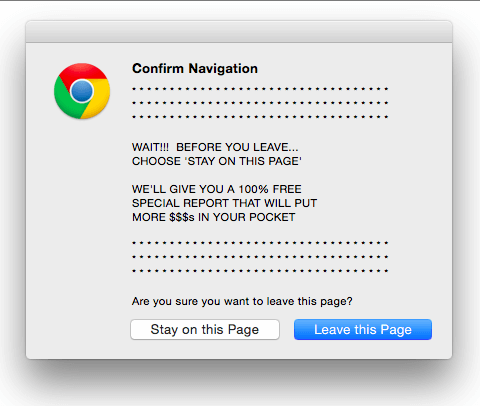Image resolution: width=480 pixels, height=406 pixels.
Task: Click the middle dotted line below the POCKET text
Action: 260,257
